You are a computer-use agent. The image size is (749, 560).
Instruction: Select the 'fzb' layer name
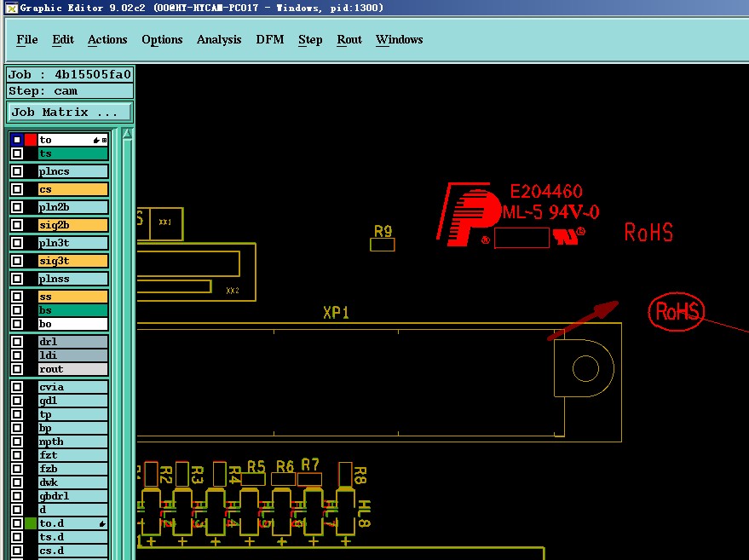pyautogui.click(x=72, y=469)
